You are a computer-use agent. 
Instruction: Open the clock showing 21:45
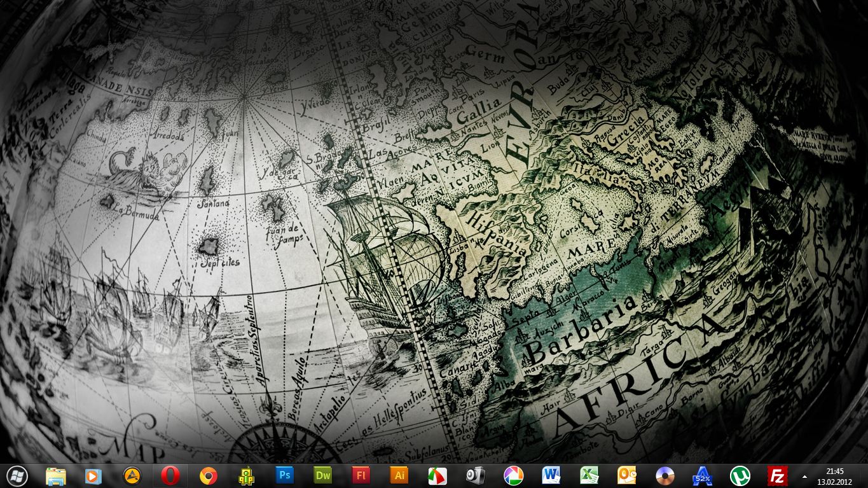coord(835,476)
